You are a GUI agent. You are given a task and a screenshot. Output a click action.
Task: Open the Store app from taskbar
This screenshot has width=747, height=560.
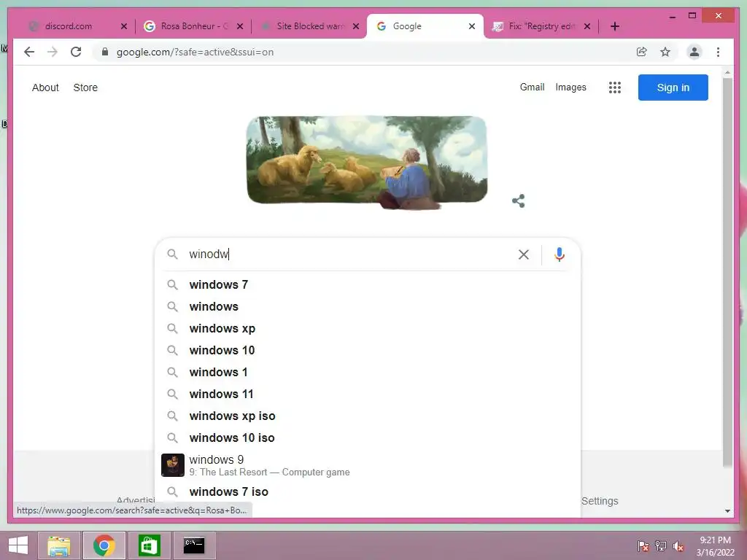coord(149,545)
